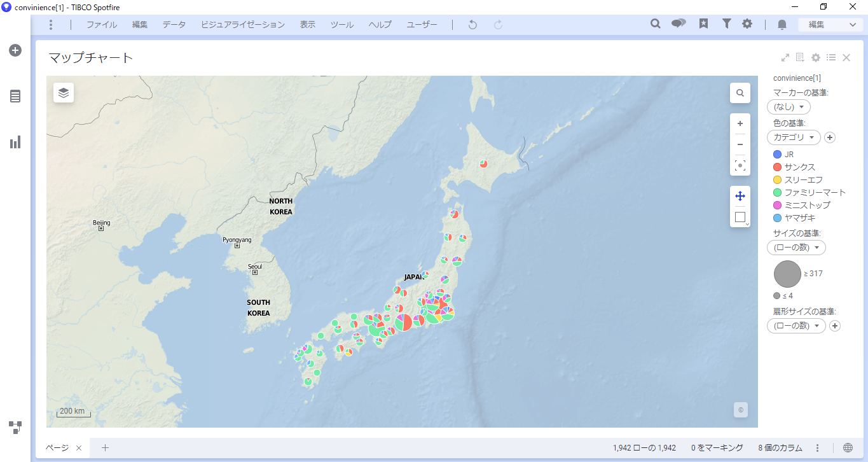Close the ページ tab with its X

(79, 448)
